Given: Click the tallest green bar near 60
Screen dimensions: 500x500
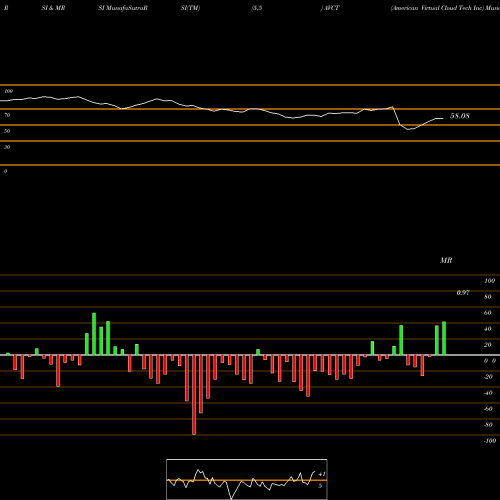Looking at the screenshot, I should click(x=94, y=334).
